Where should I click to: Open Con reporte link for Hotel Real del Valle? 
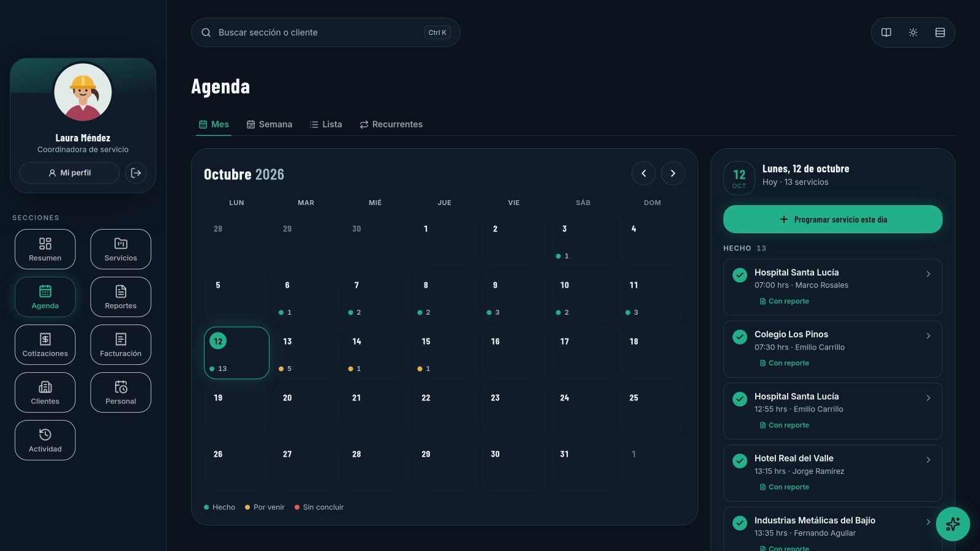(785, 487)
